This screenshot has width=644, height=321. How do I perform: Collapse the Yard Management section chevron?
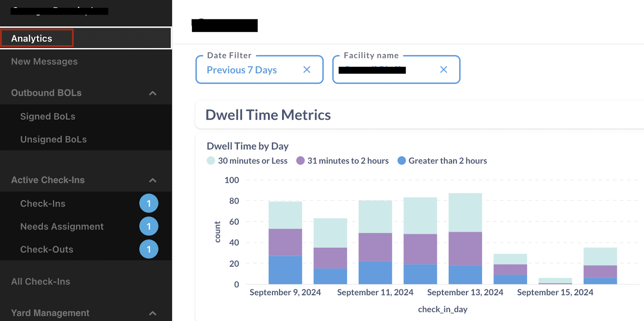click(153, 313)
